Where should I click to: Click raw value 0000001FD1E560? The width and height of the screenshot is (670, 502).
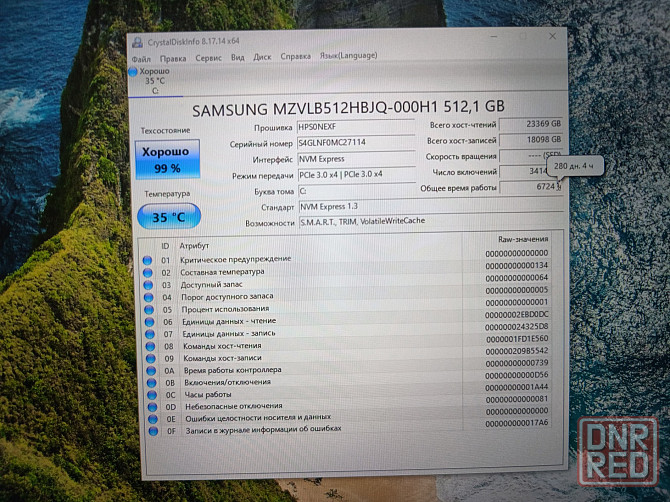point(517,339)
